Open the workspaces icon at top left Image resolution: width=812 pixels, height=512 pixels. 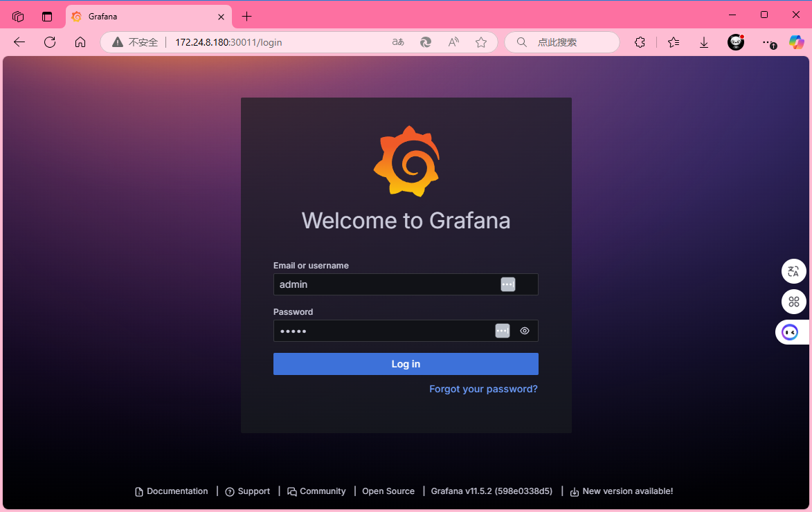coord(18,17)
